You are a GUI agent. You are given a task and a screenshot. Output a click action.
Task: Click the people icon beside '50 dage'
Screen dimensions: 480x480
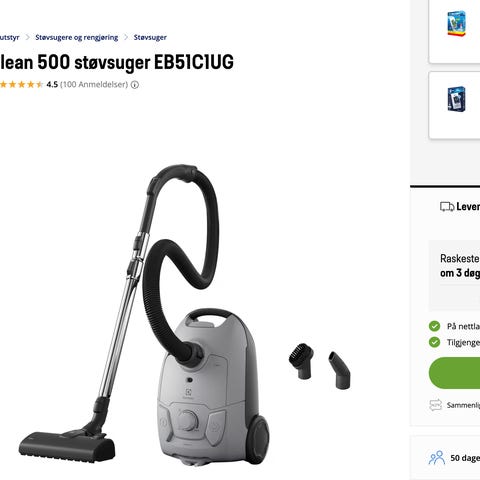pyautogui.click(x=437, y=458)
